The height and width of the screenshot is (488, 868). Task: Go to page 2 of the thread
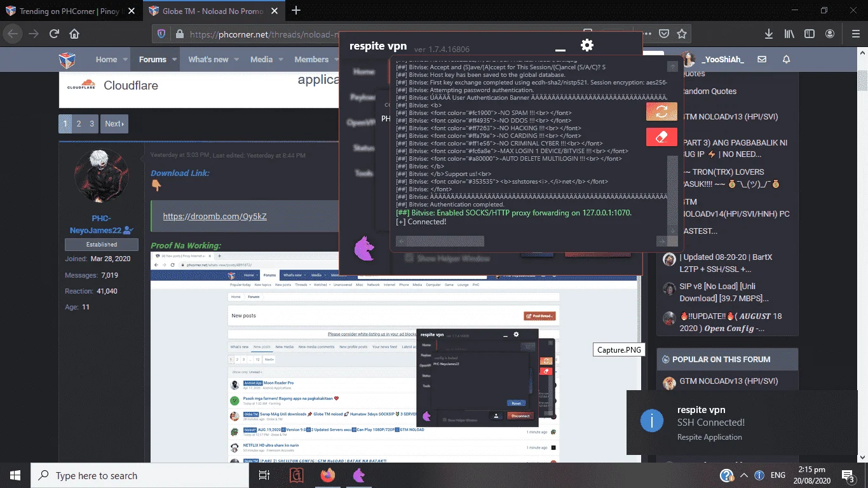coord(79,124)
